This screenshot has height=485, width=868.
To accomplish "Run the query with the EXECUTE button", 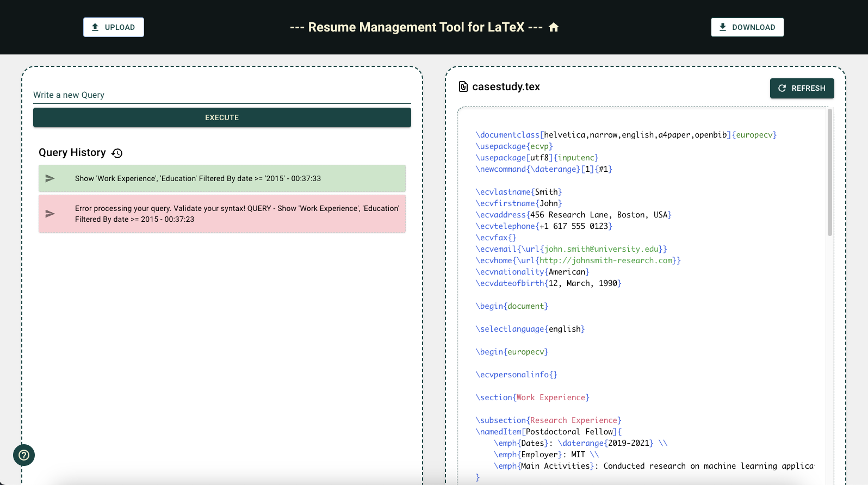I will click(x=222, y=117).
